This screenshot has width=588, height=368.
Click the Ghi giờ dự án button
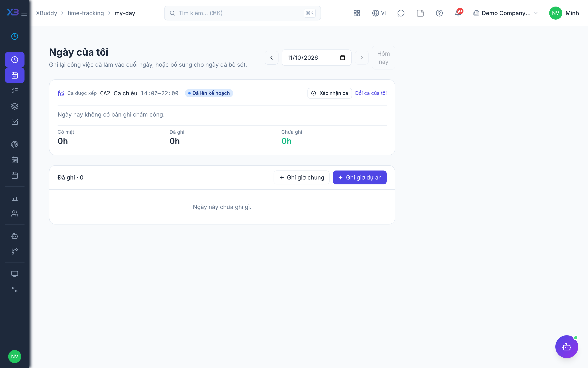(x=360, y=177)
